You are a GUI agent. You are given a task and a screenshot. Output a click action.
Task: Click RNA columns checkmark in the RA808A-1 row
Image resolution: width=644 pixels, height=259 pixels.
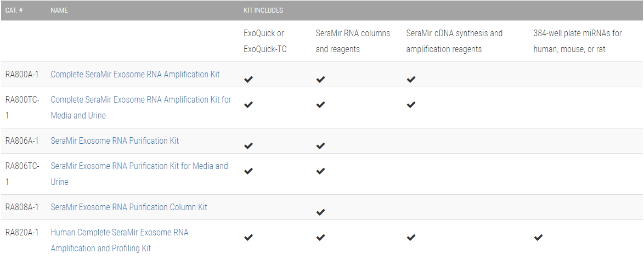click(x=320, y=212)
